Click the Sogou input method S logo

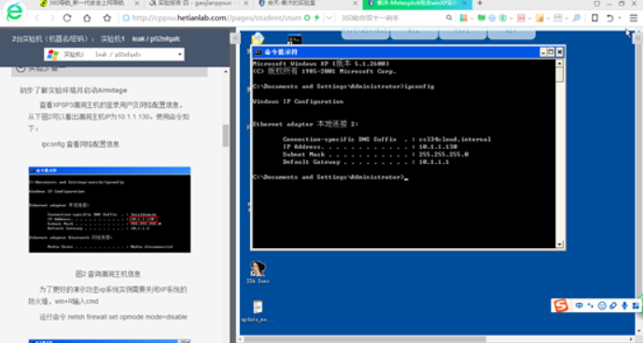point(561,306)
